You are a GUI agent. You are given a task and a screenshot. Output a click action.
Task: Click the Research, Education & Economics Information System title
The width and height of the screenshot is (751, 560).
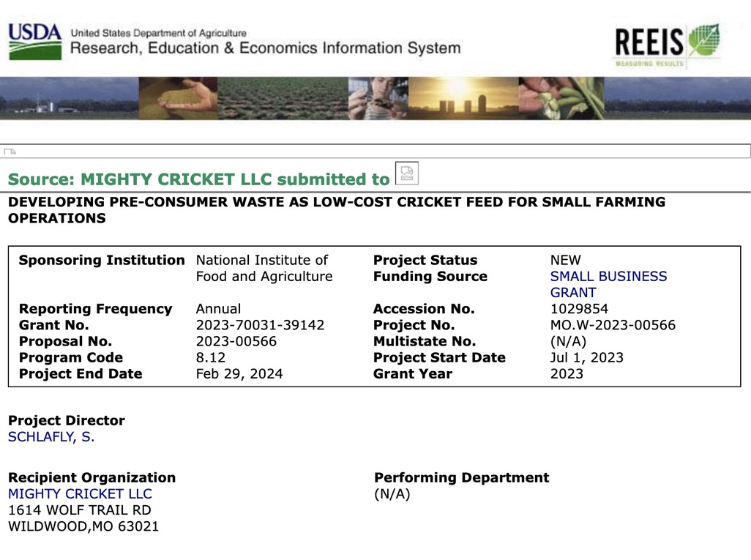coord(265,48)
